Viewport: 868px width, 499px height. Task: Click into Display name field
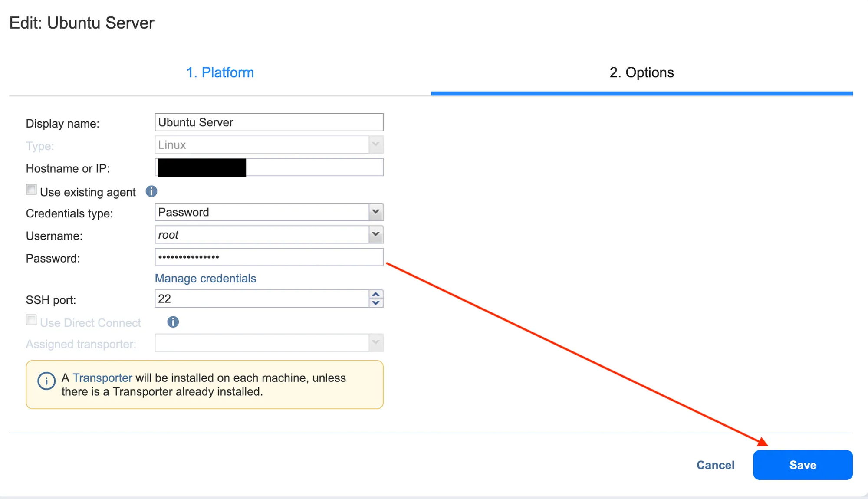point(269,122)
